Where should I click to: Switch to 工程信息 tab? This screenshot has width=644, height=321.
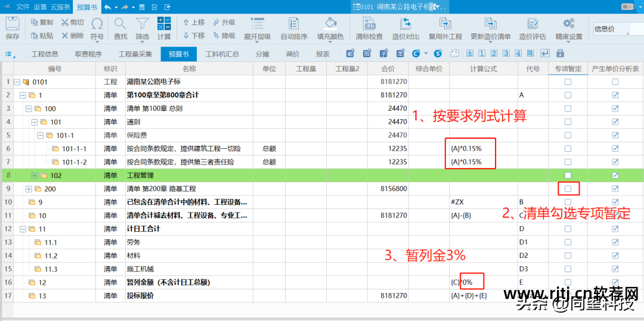[45, 54]
